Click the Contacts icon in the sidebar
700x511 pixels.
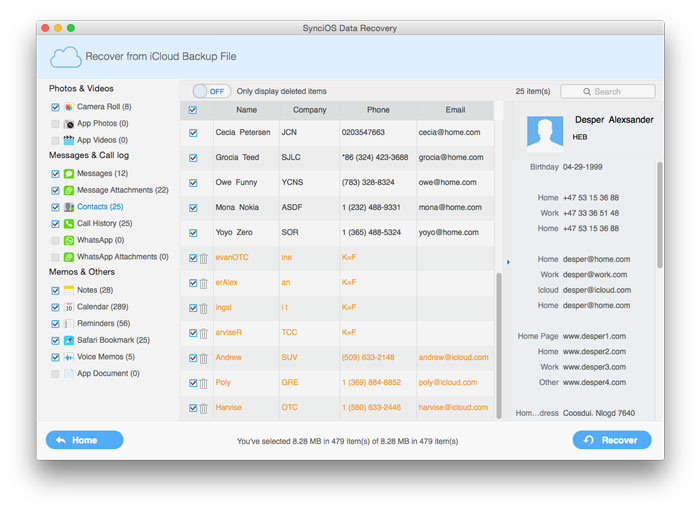pyautogui.click(x=69, y=207)
